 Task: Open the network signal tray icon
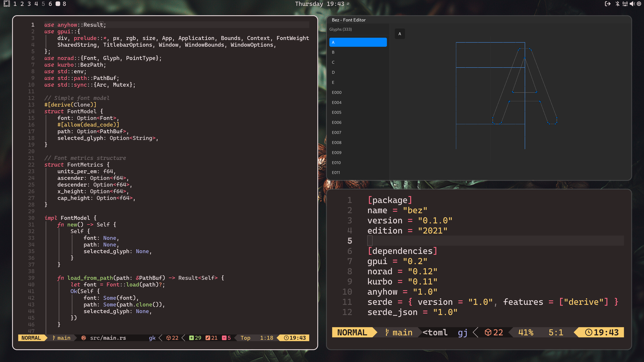click(x=625, y=4)
